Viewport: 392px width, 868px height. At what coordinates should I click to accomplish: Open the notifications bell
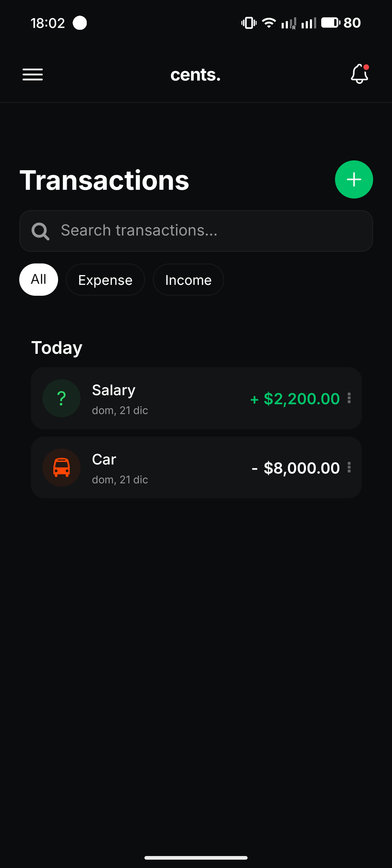pos(359,74)
